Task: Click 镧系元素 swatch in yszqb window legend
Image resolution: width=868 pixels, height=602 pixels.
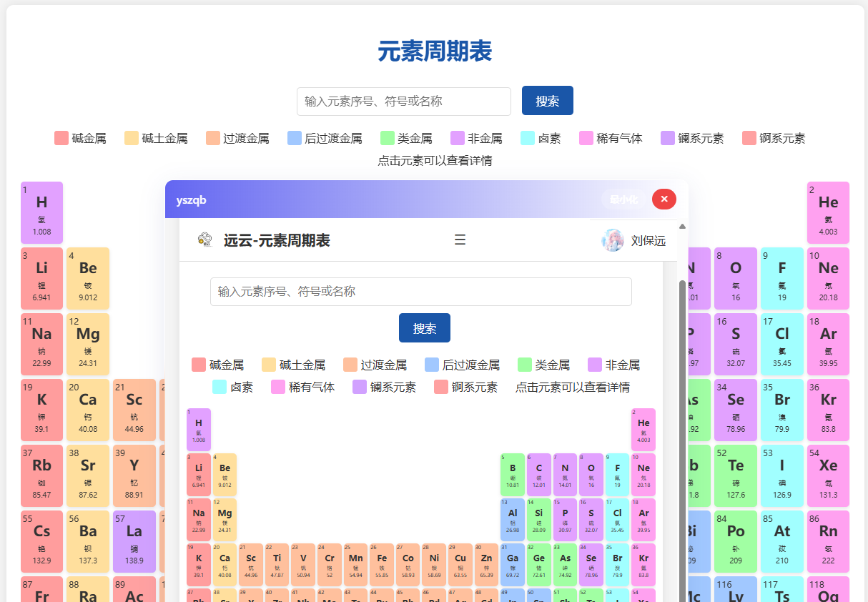Action: click(360, 387)
